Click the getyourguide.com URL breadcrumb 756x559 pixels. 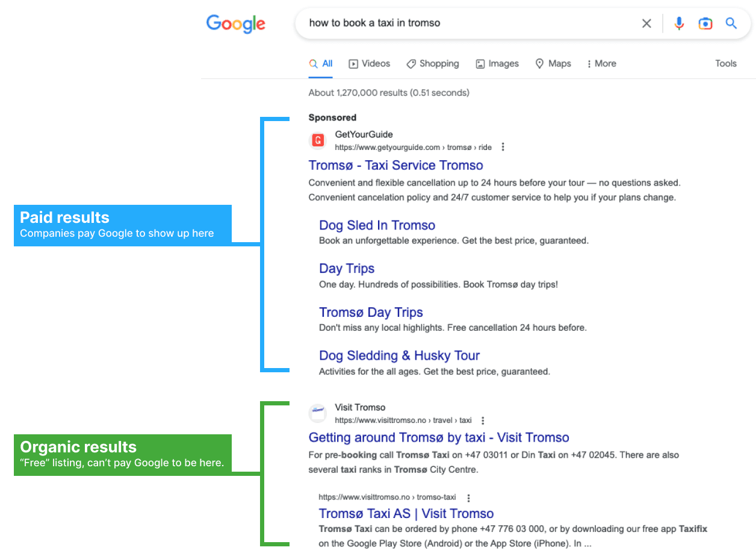tap(414, 147)
